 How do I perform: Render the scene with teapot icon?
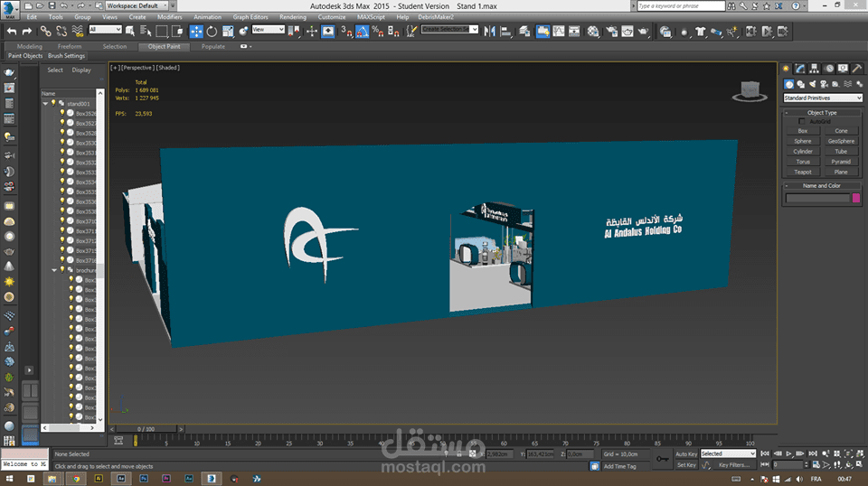643,31
